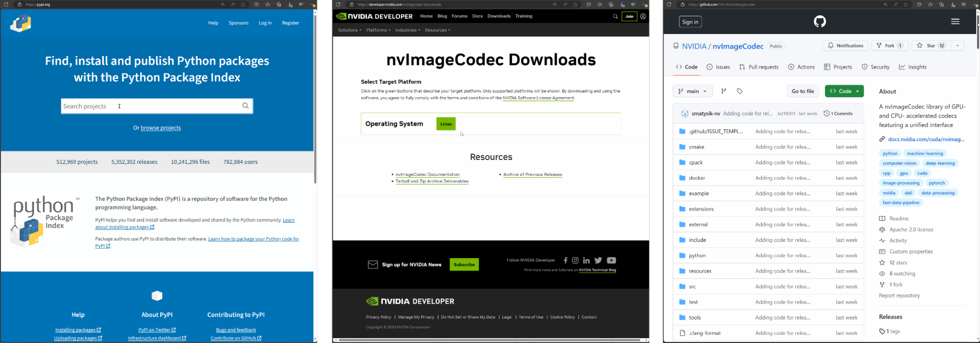980x343 pixels.
Task: Fork the nvImageCodec repository
Action: pos(890,46)
